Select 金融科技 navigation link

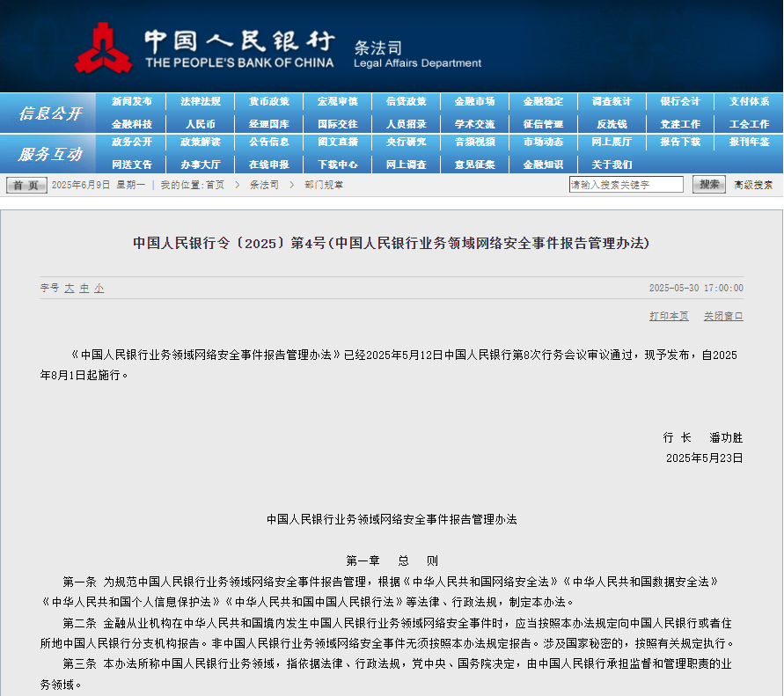click(x=131, y=124)
